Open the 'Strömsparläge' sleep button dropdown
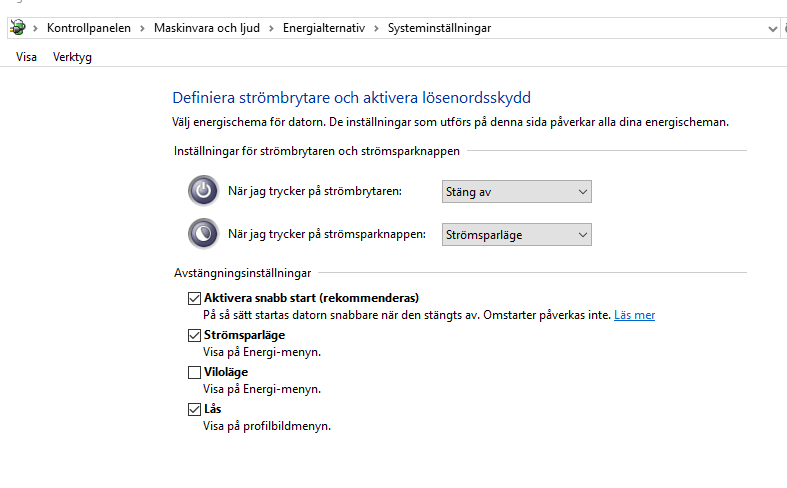Image resolution: width=787 pixels, height=488 pixels. (x=516, y=235)
